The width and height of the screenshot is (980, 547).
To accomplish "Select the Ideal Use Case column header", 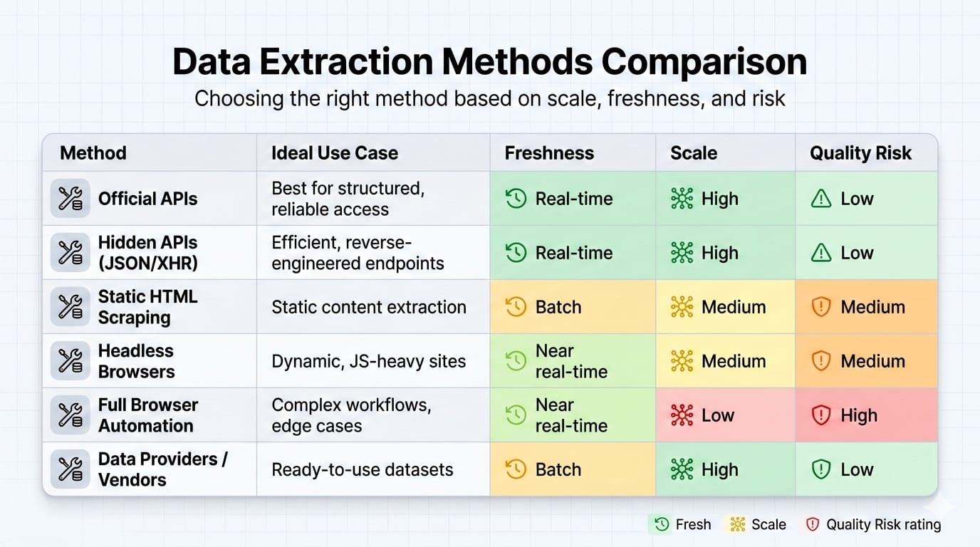I will [x=335, y=153].
